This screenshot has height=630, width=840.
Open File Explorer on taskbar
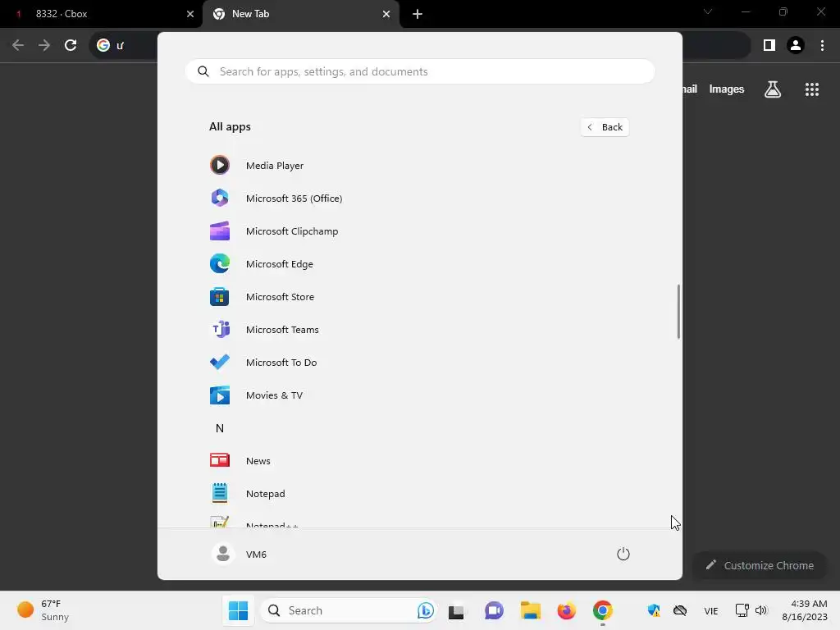pyautogui.click(x=531, y=610)
